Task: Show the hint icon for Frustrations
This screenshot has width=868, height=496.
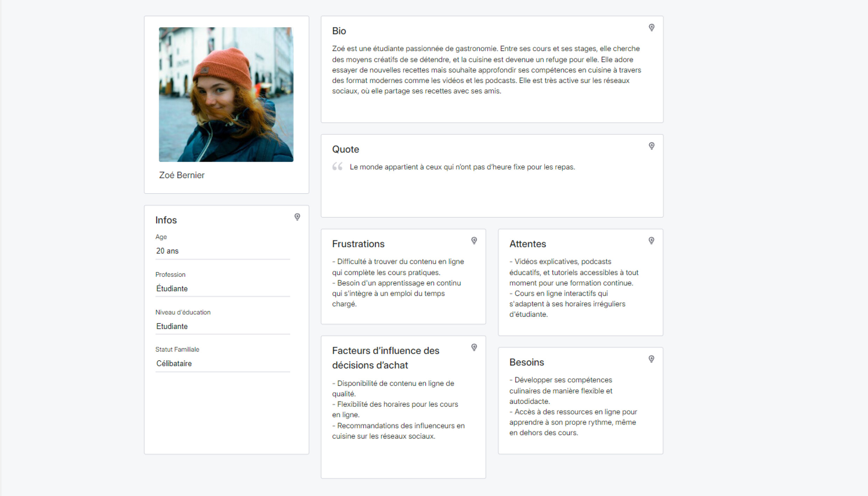Action: tap(474, 240)
